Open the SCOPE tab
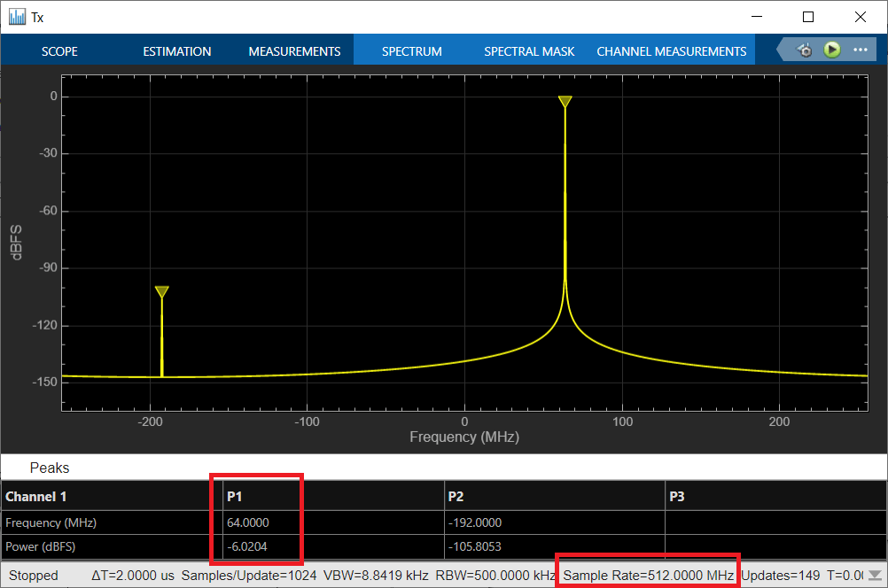The image size is (888, 588). pyautogui.click(x=59, y=51)
